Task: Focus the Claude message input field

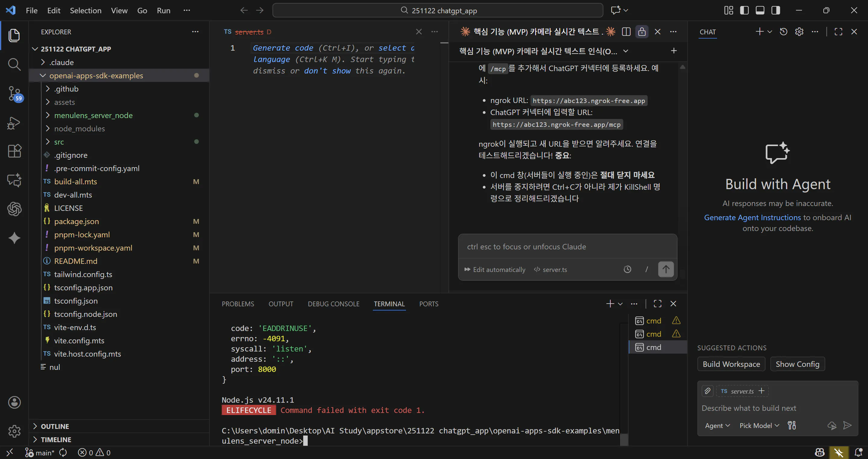Action: pos(568,246)
